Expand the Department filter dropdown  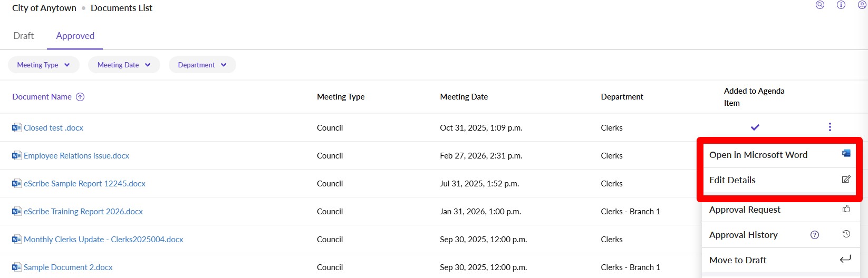(202, 65)
